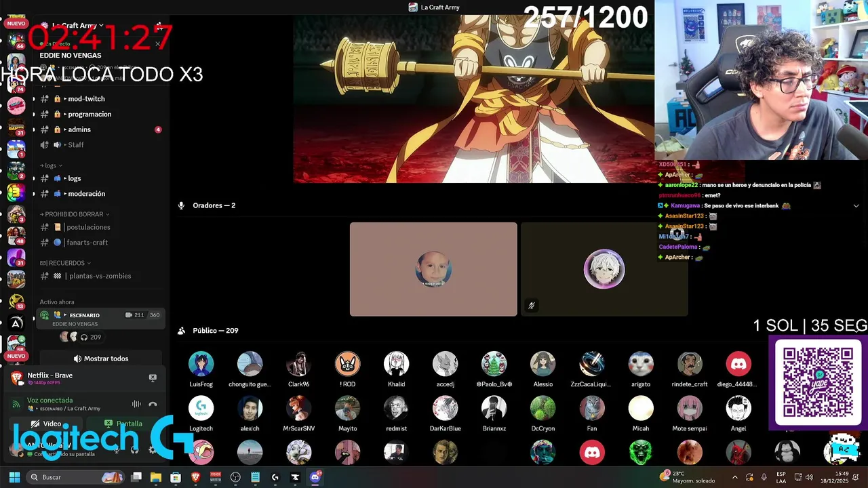Open the ESP LAA language switcher
868x488 pixels.
pyautogui.click(x=781, y=477)
